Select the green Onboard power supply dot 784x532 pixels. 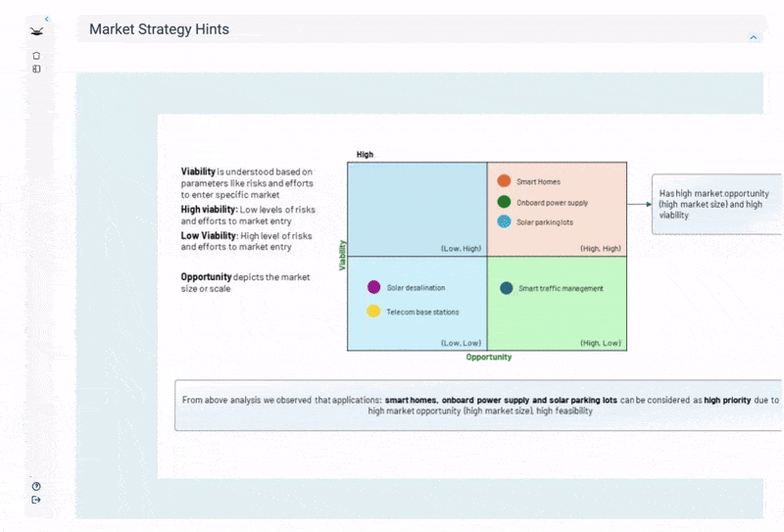click(504, 202)
